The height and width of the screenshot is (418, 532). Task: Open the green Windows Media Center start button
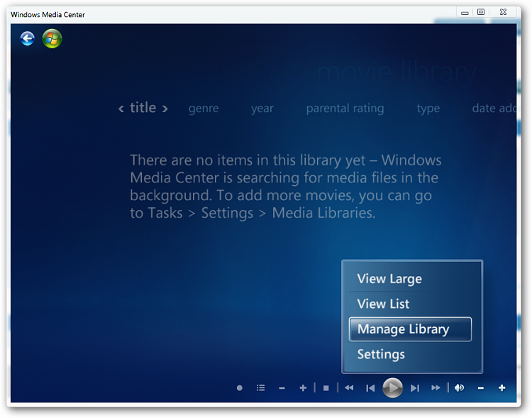click(52, 38)
